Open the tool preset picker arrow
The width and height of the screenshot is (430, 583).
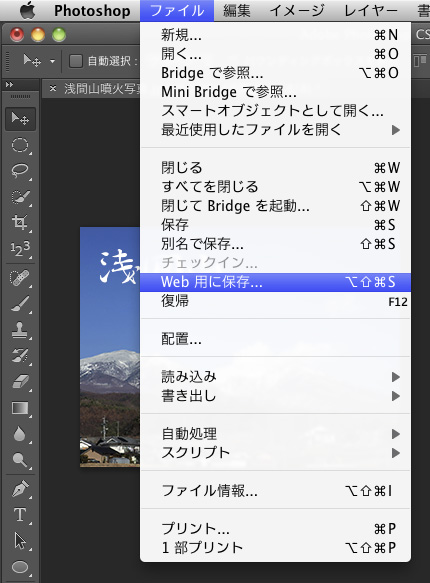[x=52, y=61]
